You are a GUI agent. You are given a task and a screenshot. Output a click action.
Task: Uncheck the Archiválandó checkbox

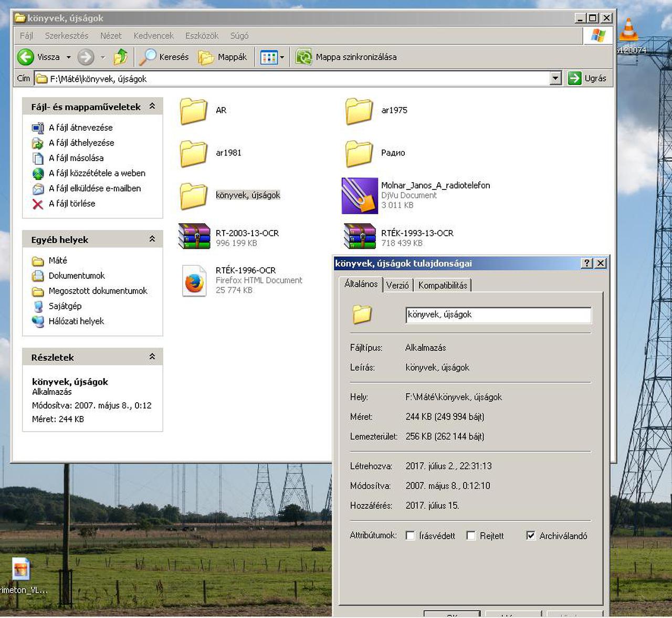click(x=531, y=536)
